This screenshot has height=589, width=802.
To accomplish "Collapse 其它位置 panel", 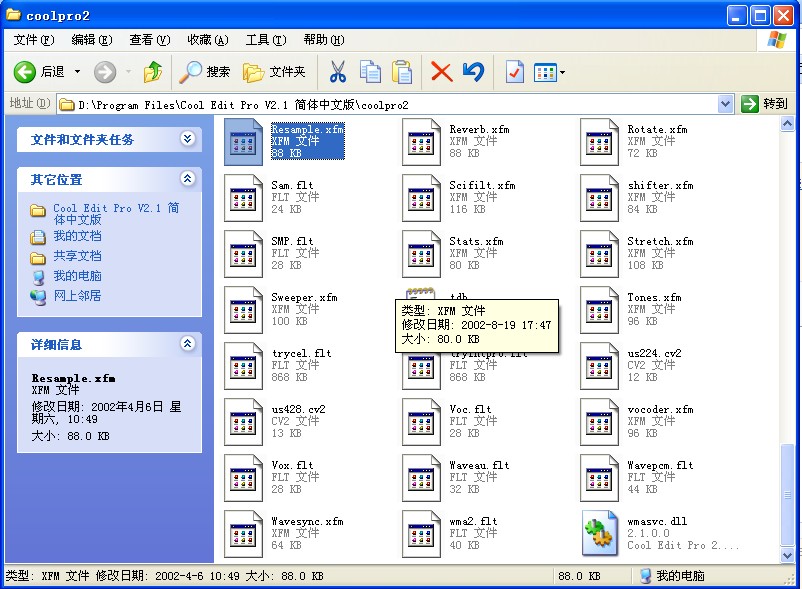I will [x=187, y=178].
